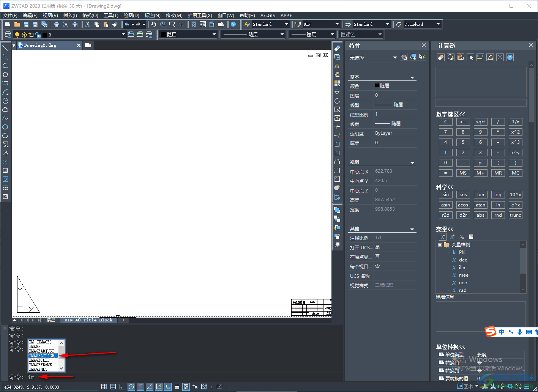538x392 pixels.
Task: Switch to DIN A0 Title Block tab
Action: (x=88, y=320)
